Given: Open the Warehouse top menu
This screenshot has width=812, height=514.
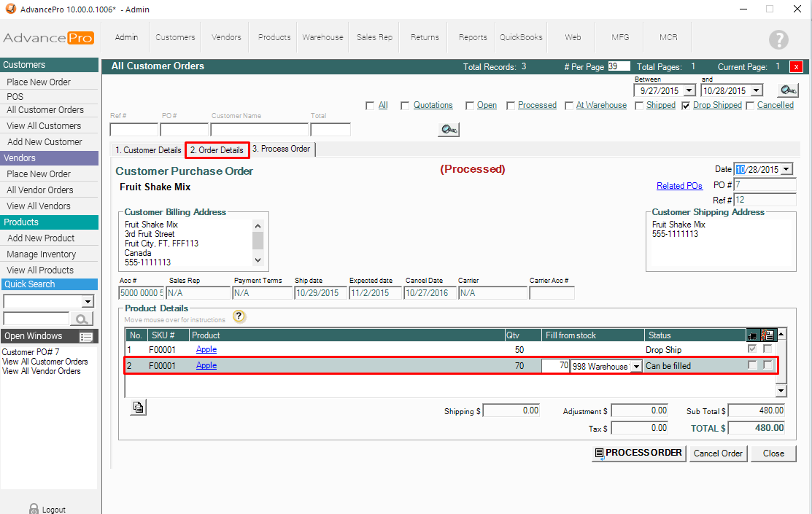Looking at the screenshot, I should pos(322,37).
